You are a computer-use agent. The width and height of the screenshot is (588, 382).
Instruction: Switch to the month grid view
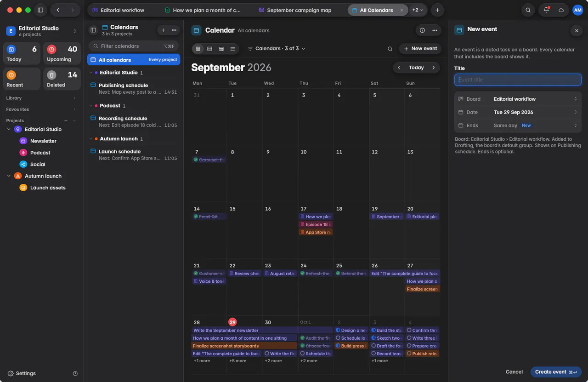click(198, 49)
